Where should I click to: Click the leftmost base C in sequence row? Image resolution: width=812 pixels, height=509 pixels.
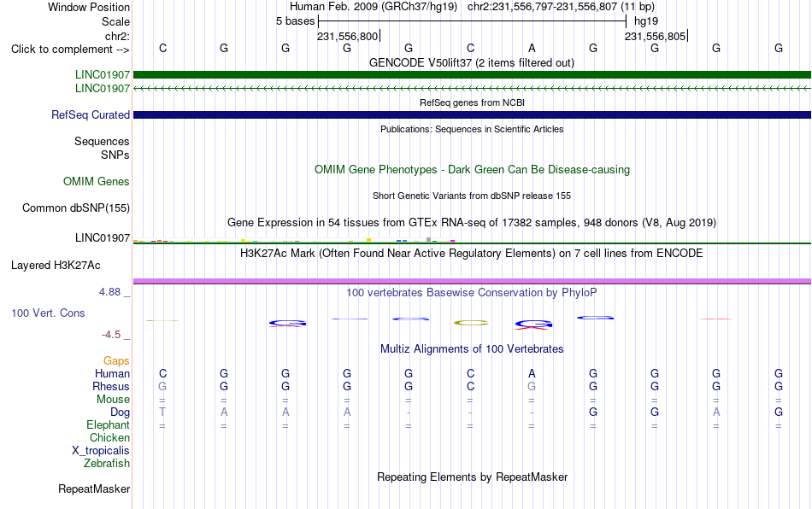point(162,48)
